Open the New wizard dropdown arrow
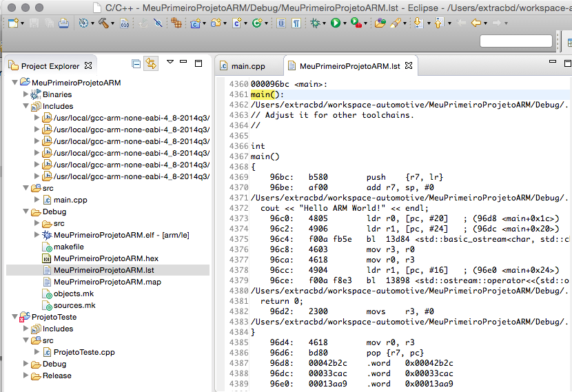 coord(22,23)
